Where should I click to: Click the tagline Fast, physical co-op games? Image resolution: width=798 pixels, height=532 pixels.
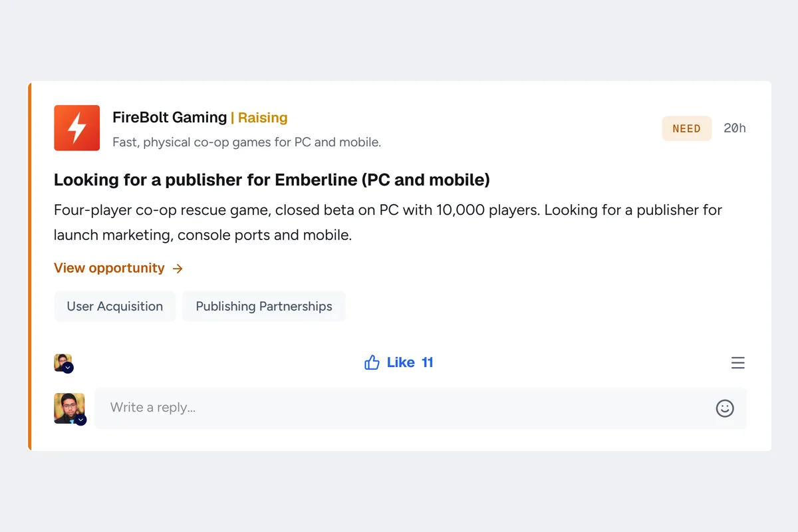tap(247, 142)
